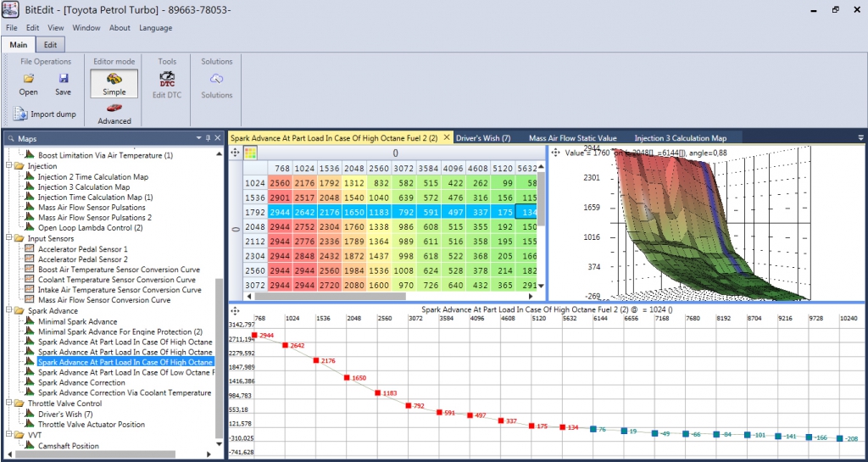Click the 2D graph move handle icon

(235, 311)
